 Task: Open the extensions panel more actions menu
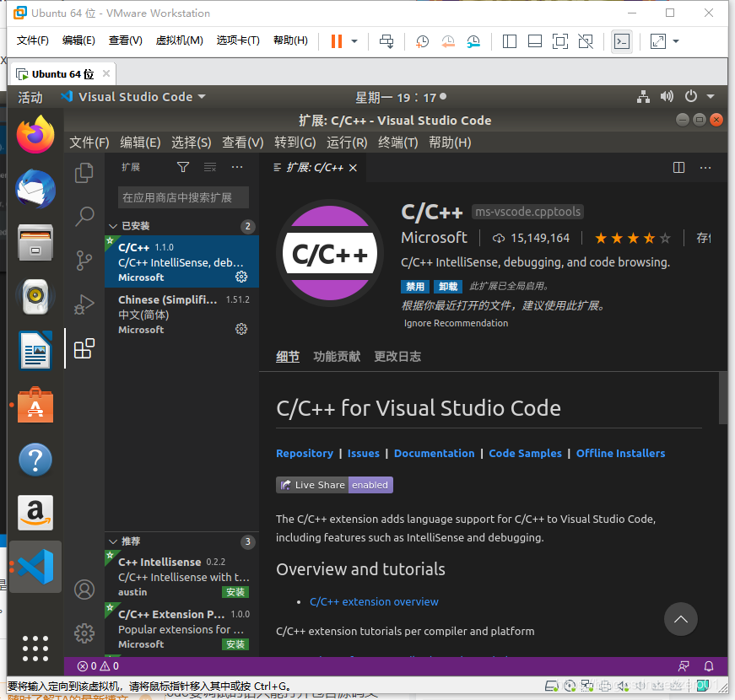[237, 167]
